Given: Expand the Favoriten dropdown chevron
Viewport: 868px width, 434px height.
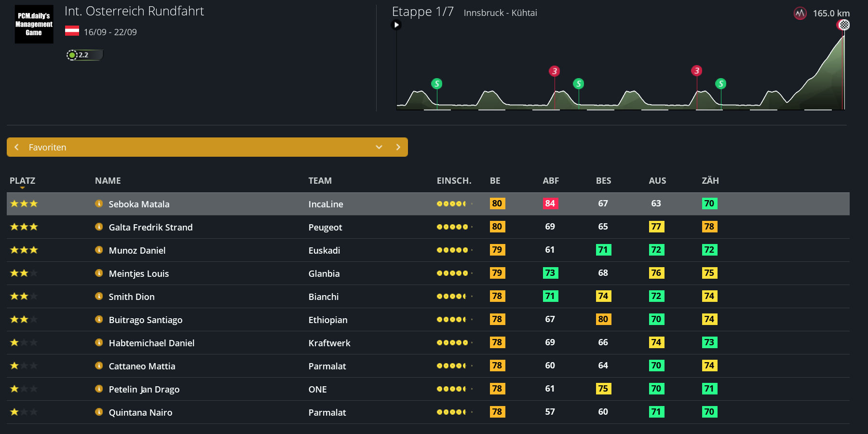Looking at the screenshot, I should [x=379, y=147].
